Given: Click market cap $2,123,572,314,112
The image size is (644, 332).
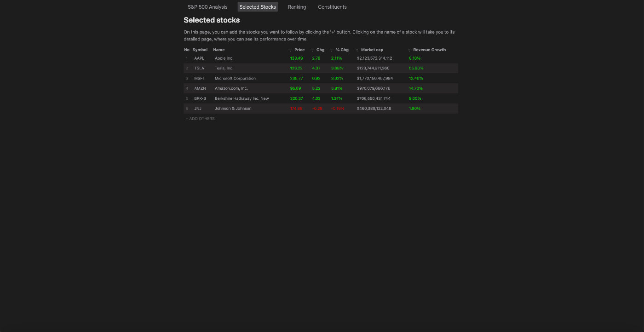Looking at the screenshot, I should (374, 58).
